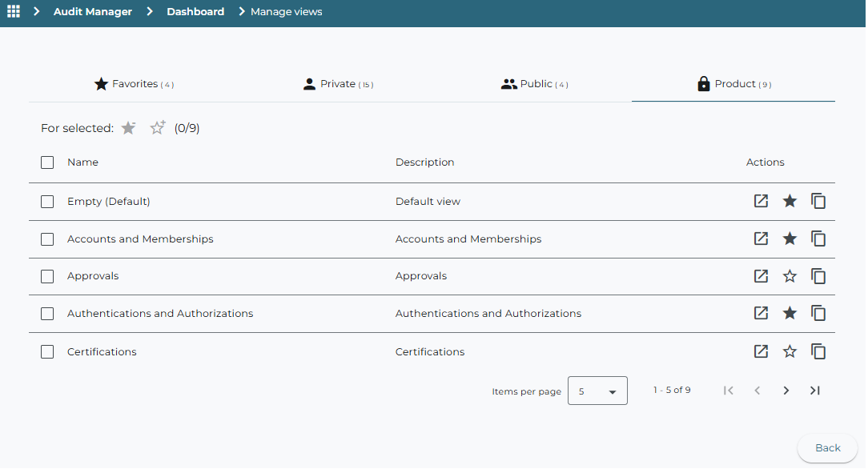Switch to the Private tab
868x469 pixels.
(338, 84)
